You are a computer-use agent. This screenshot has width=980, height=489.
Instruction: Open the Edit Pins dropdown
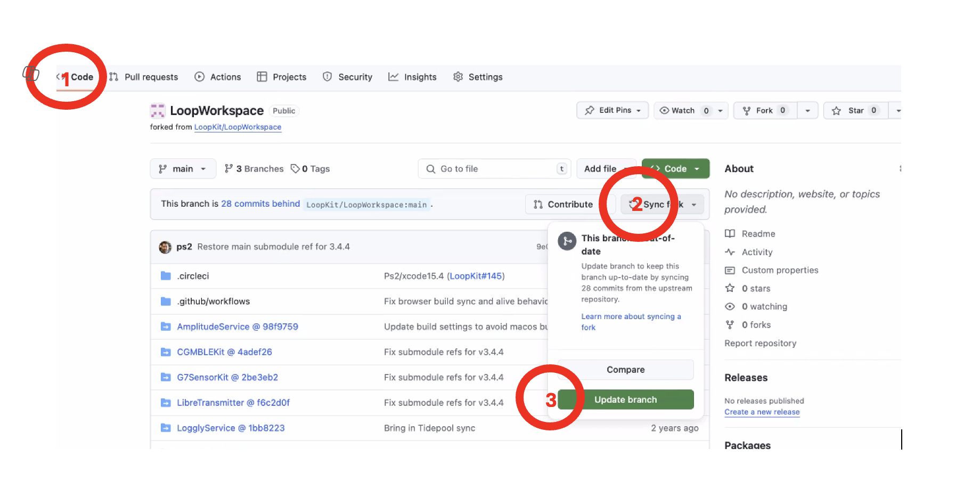click(x=612, y=110)
